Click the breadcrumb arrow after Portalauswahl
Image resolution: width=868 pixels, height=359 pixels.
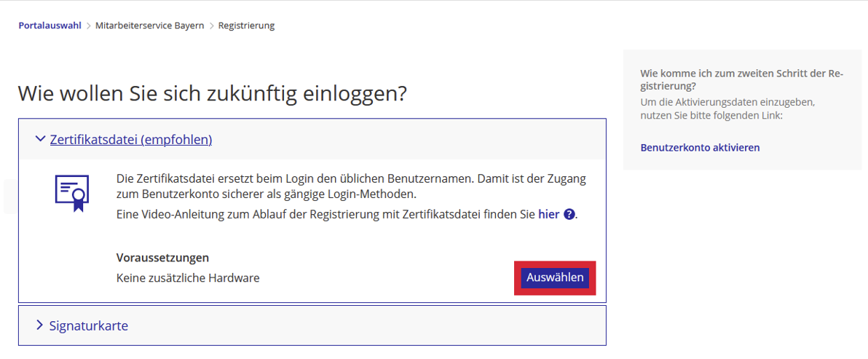(89, 25)
